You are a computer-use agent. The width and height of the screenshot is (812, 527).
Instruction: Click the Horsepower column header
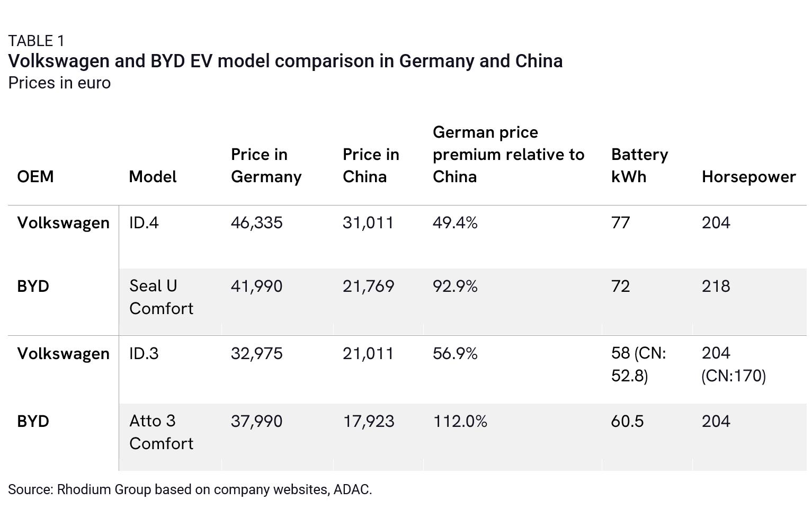point(748,176)
